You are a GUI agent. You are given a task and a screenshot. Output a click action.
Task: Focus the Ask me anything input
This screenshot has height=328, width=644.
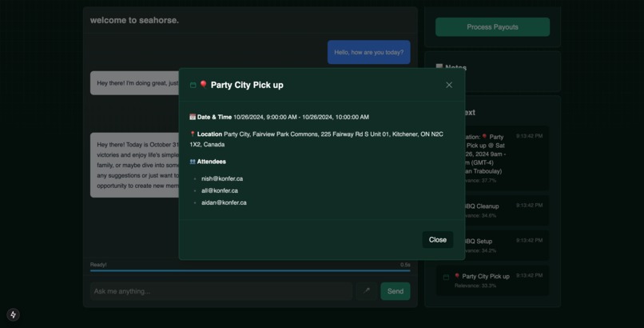[x=221, y=291]
